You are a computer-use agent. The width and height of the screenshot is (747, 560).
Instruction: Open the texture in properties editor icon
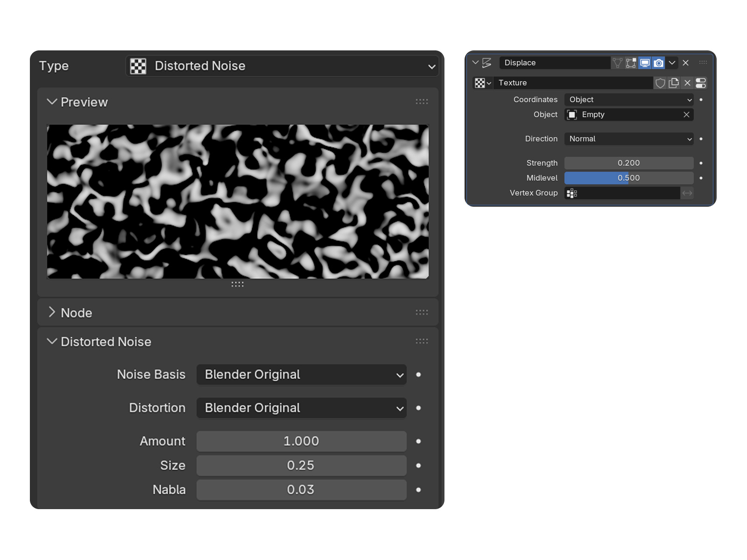tap(701, 83)
